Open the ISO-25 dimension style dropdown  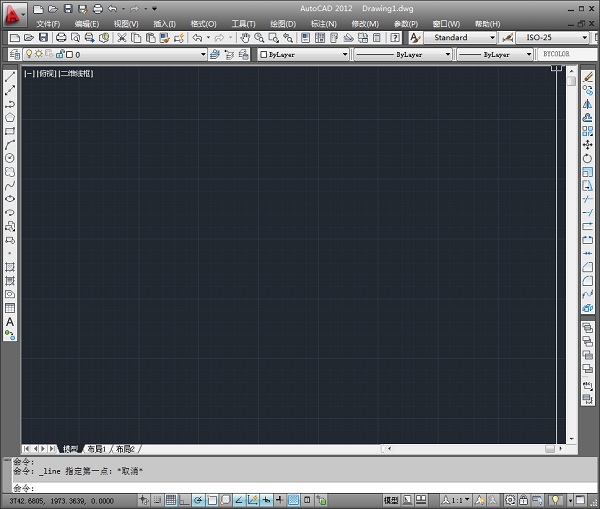pos(553,38)
